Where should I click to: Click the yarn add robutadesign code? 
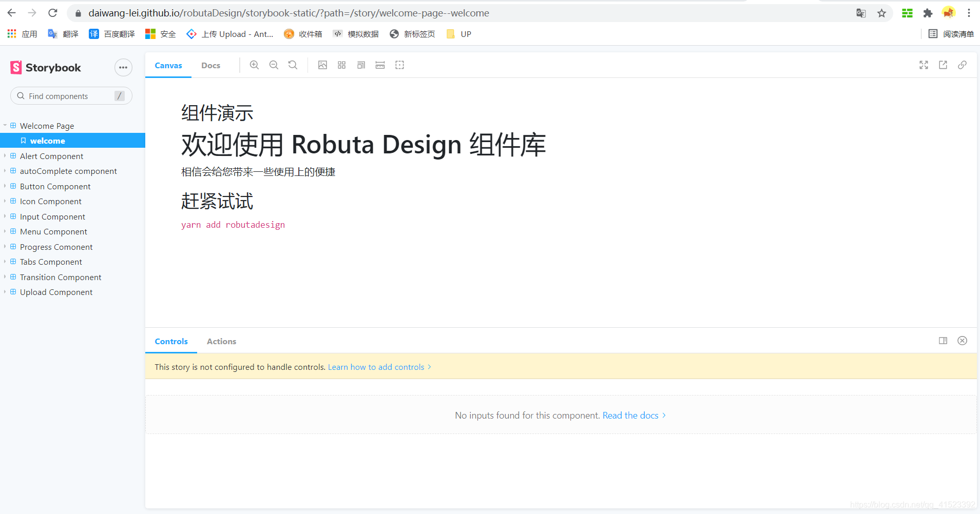point(233,225)
